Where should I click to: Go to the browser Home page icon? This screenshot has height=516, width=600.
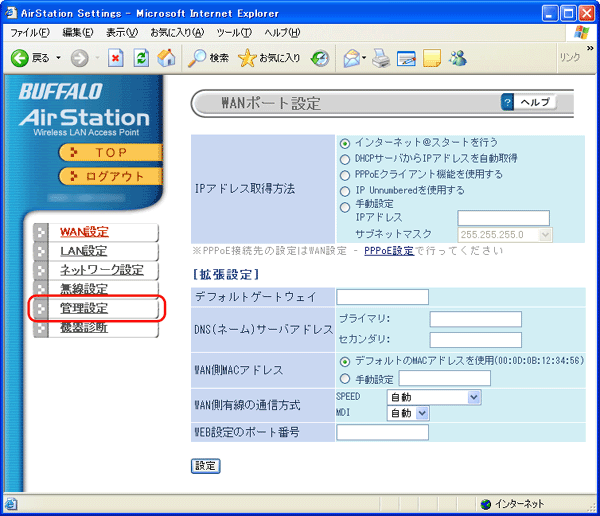pos(166,58)
